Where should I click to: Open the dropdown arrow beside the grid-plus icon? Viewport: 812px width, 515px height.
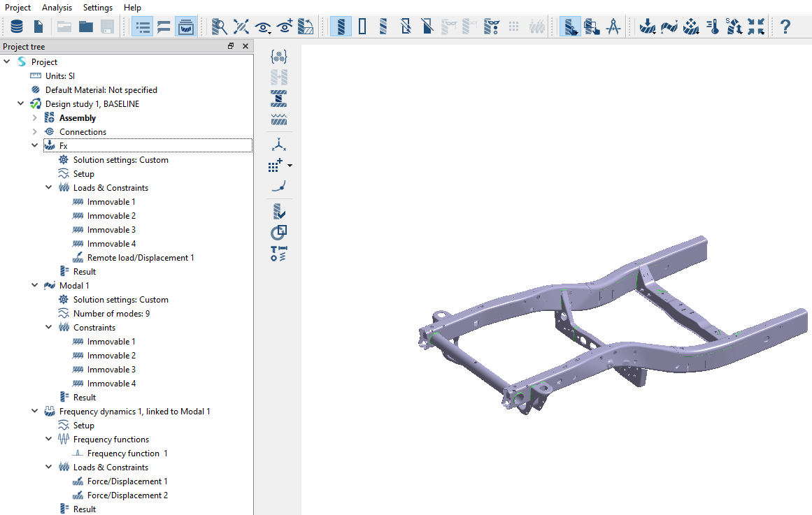290,166
